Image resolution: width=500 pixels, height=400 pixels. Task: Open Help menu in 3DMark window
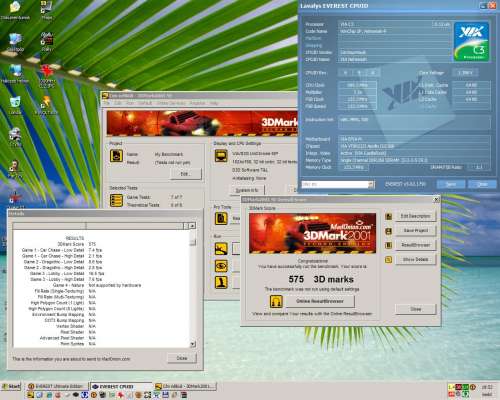[x=214, y=103]
